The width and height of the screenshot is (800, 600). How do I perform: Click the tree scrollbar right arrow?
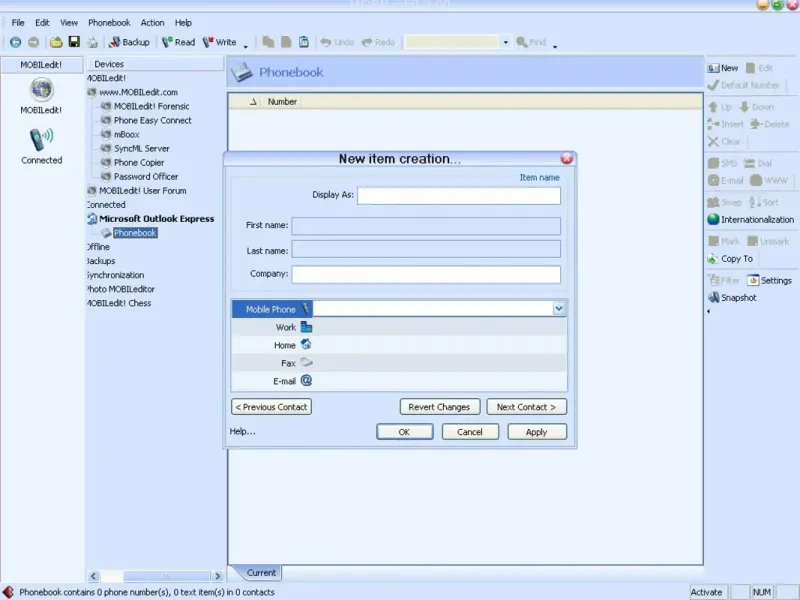coord(218,576)
